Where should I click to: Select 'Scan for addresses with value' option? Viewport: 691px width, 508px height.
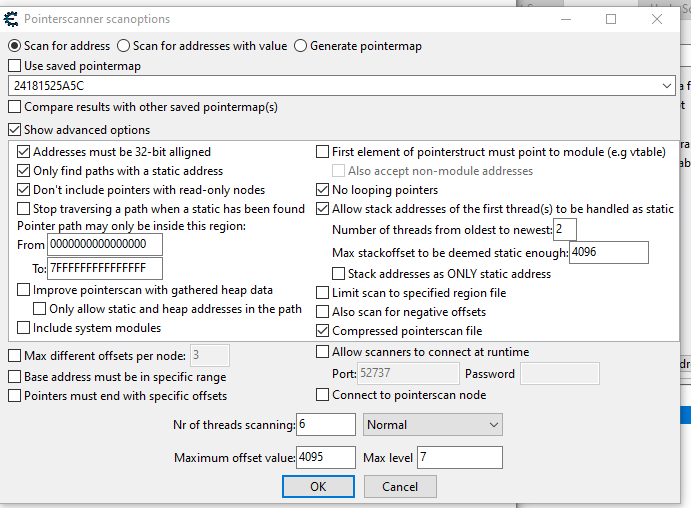tap(124, 46)
